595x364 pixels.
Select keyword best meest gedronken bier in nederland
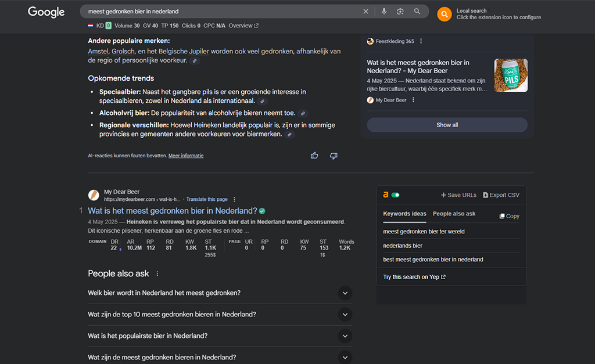pos(433,260)
